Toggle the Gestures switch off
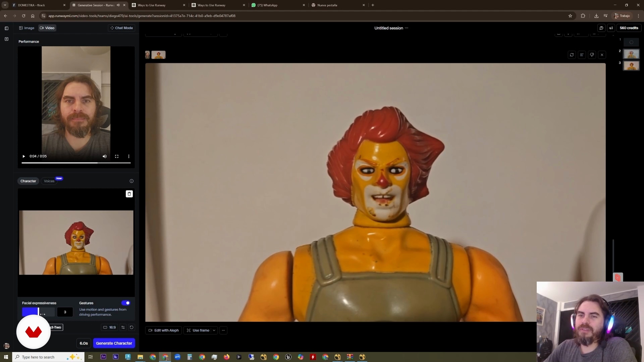 click(x=126, y=303)
